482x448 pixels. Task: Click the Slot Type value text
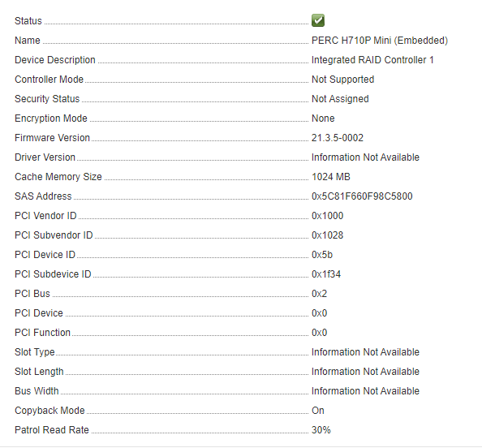pos(365,352)
